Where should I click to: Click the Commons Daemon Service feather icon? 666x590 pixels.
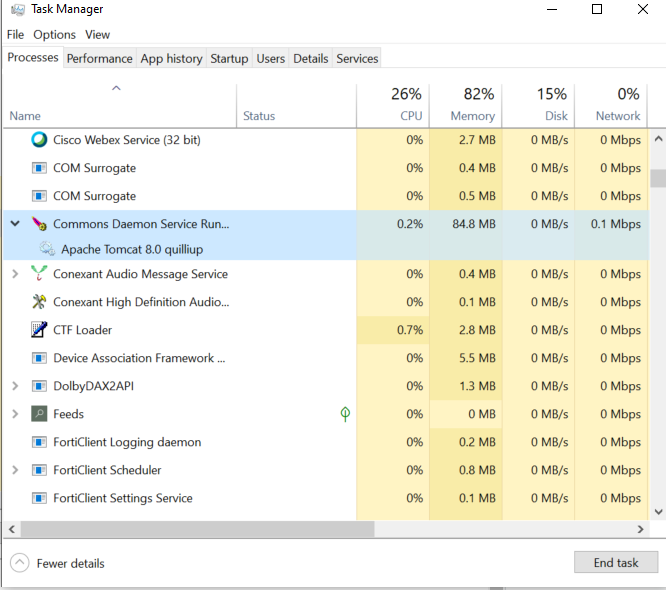[39, 224]
